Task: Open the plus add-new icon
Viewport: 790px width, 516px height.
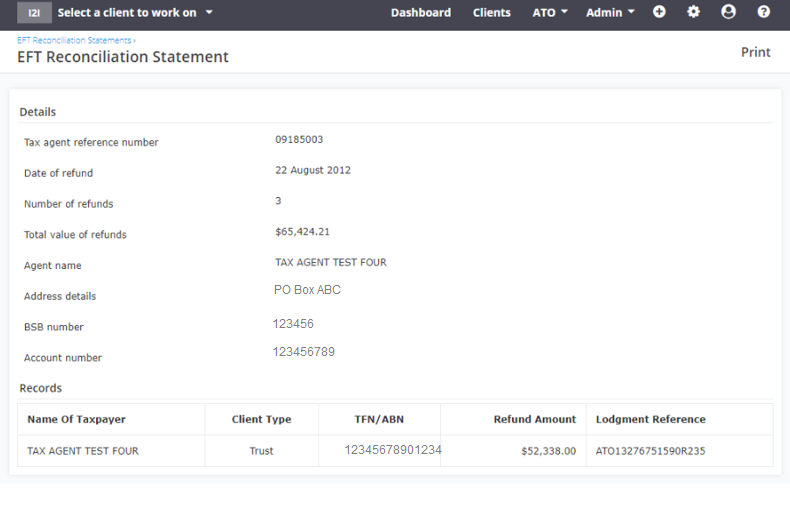Action: tap(659, 12)
